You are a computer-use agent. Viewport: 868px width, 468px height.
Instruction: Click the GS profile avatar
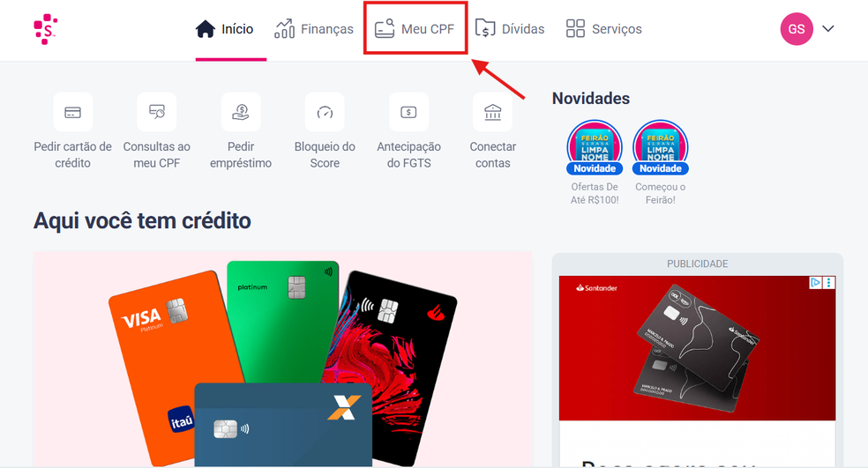point(797,29)
